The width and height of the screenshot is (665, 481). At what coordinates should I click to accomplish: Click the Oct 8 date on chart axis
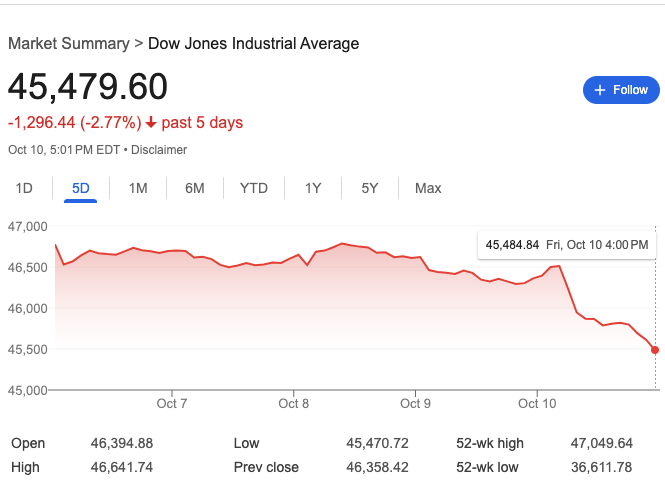point(294,404)
